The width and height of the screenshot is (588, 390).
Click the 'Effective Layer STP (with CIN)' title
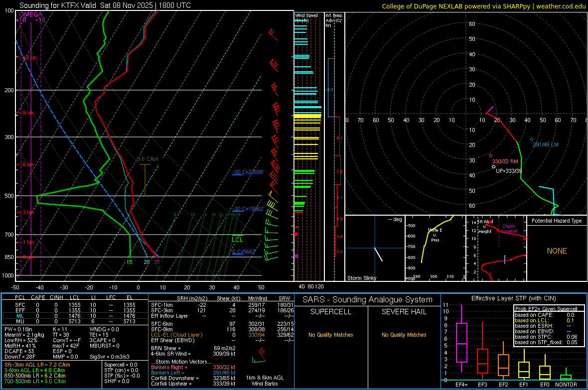click(x=513, y=298)
